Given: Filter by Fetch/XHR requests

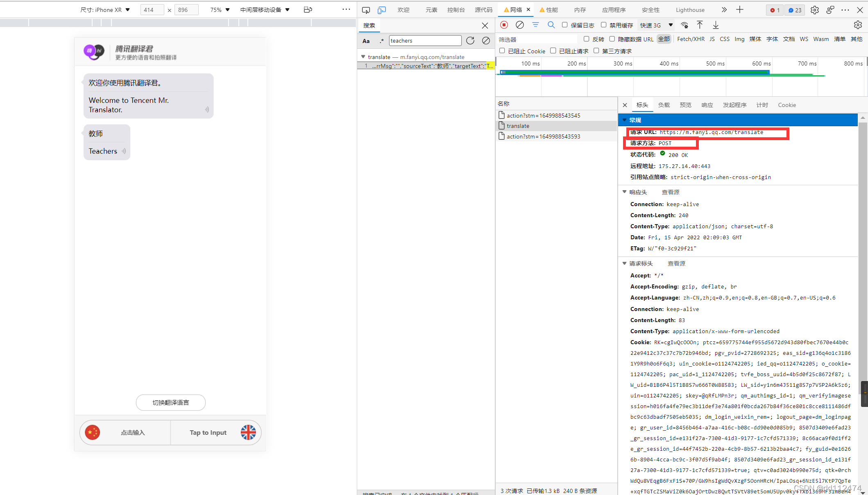Looking at the screenshot, I should point(691,39).
